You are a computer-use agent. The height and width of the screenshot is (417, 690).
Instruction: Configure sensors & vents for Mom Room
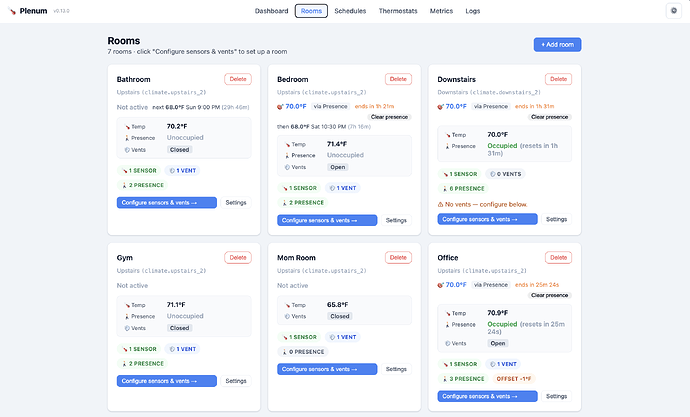[327, 369]
